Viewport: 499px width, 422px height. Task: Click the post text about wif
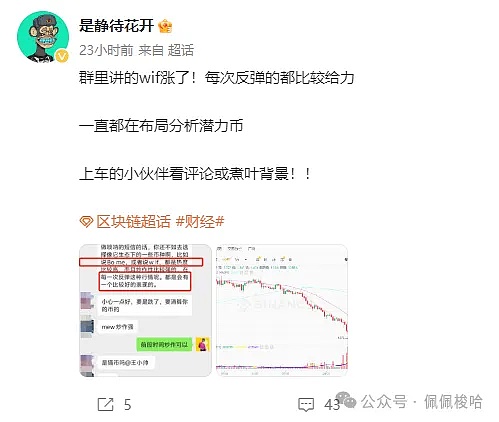217,78
